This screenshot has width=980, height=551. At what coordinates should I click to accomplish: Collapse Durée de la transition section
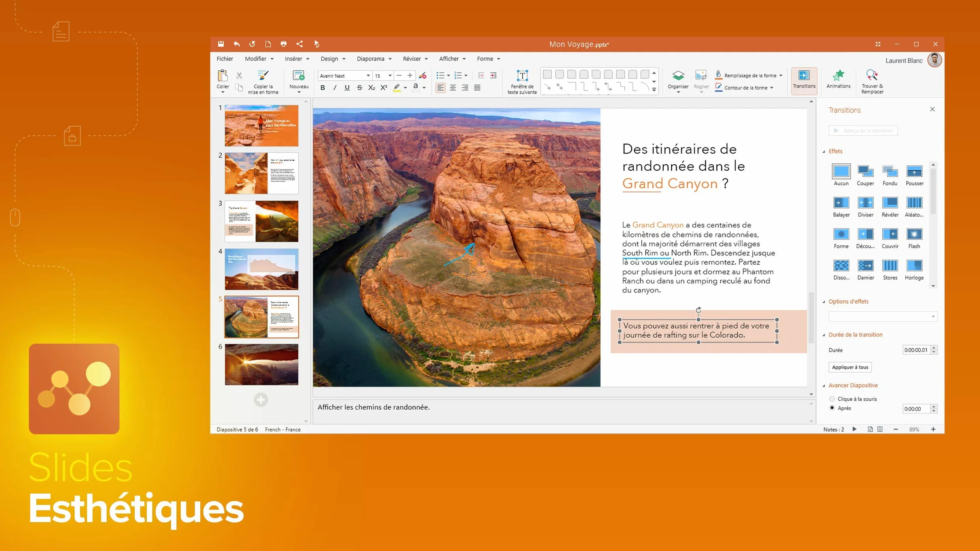coord(824,335)
